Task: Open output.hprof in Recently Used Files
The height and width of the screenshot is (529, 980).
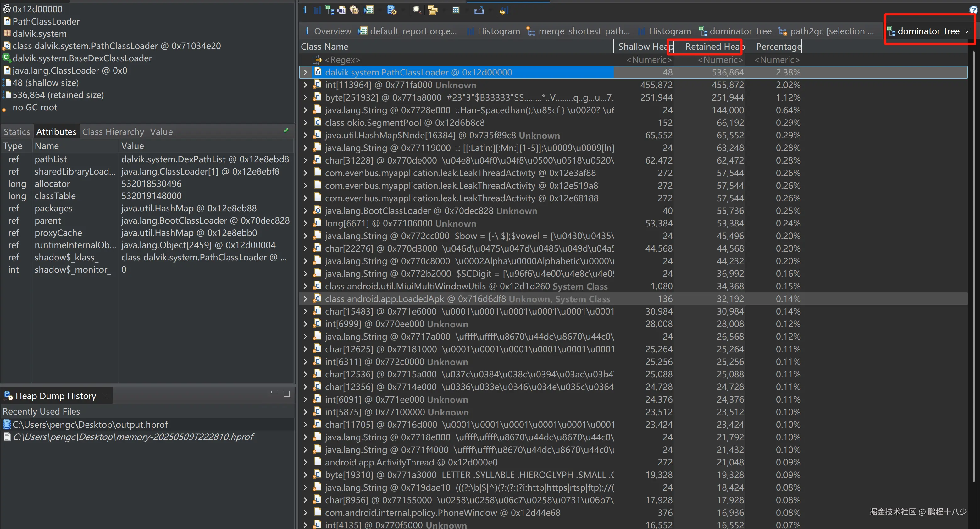Action: coord(90,424)
